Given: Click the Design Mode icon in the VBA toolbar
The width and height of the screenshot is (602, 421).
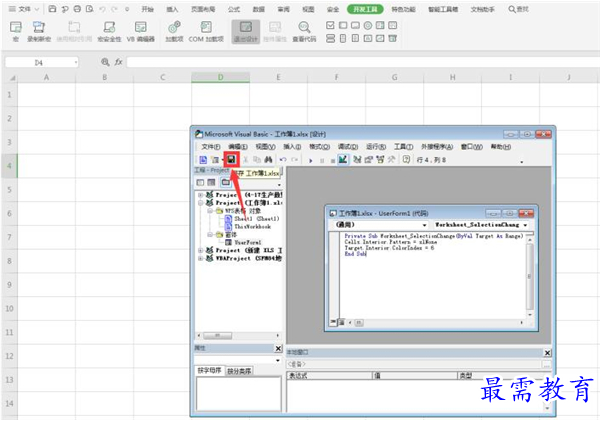Looking at the screenshot, I should [343, 159].
